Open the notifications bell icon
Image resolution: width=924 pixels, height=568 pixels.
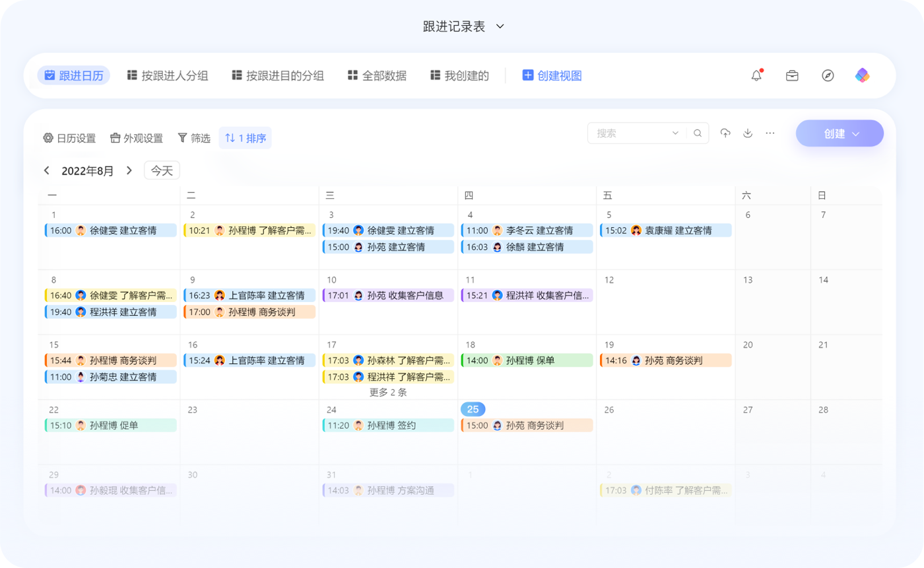[756, 75]
